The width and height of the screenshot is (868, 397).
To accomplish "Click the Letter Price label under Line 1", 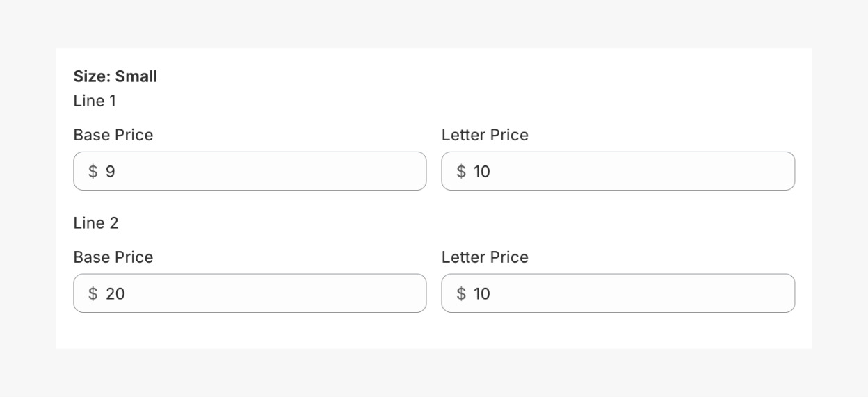I will tap(485, 135).
